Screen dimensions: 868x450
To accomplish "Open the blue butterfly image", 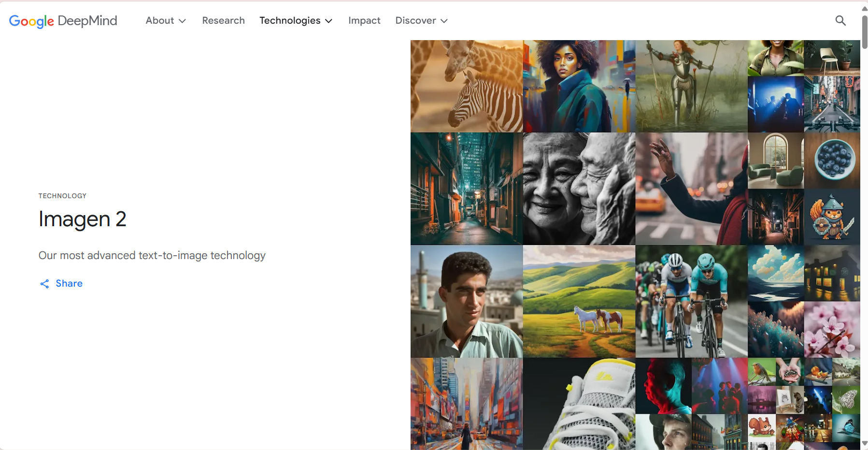I will [x=846, y=428].
